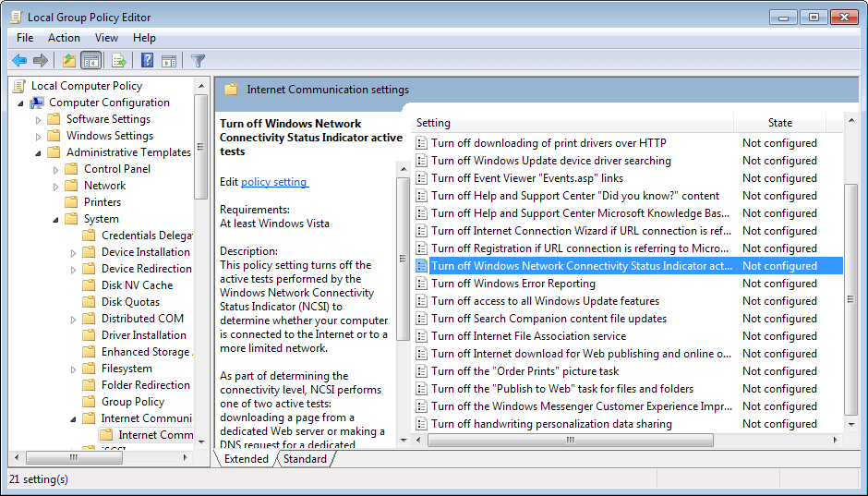Click policy icon for print drivers over HTTP
This screenshot has width=868, height=496.
[422, 143]
